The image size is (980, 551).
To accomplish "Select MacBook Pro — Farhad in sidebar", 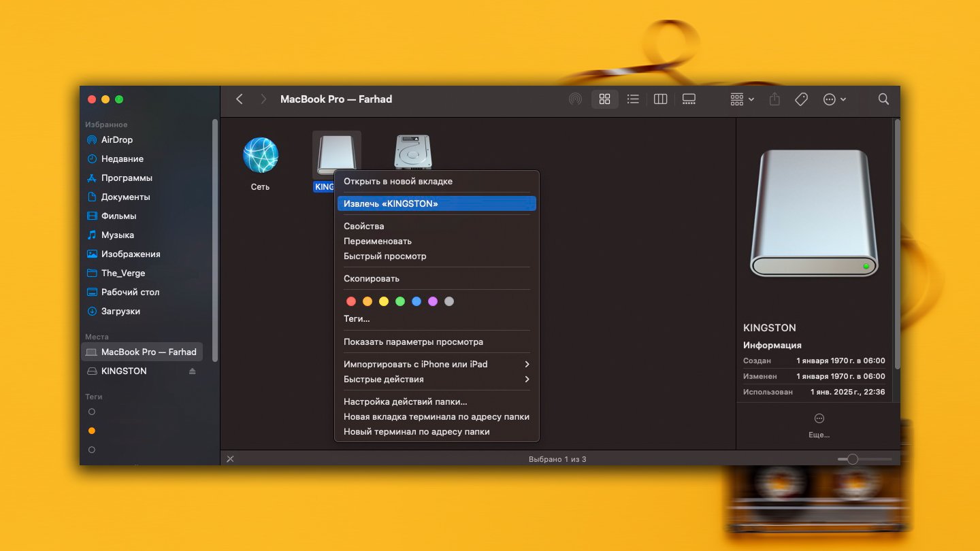I will pyautogui.click(x=142, y=352).
